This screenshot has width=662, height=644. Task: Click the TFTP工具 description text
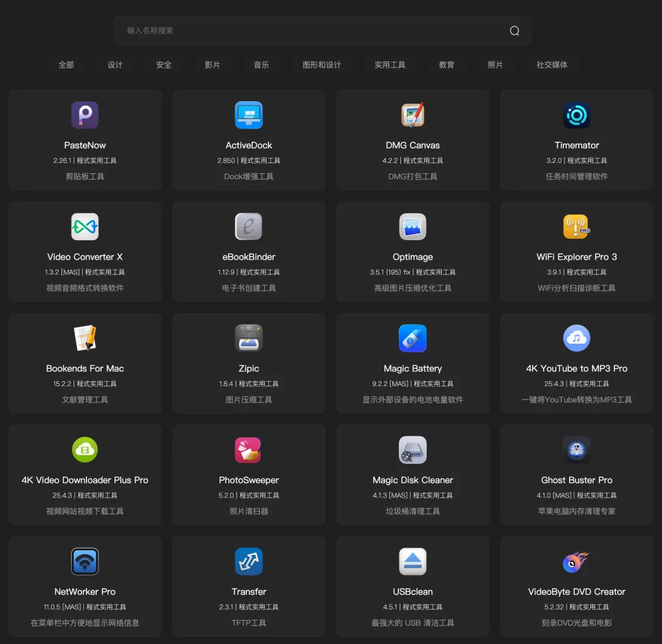click(249, 623)
